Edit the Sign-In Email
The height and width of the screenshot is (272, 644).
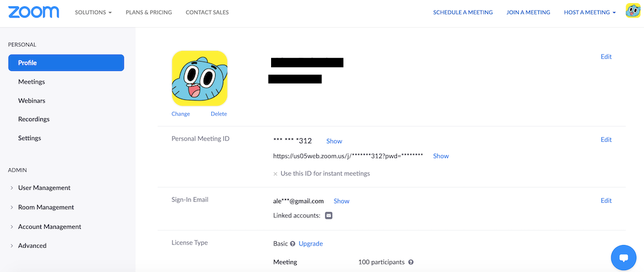pyautogui.click(x=606, y=200)
